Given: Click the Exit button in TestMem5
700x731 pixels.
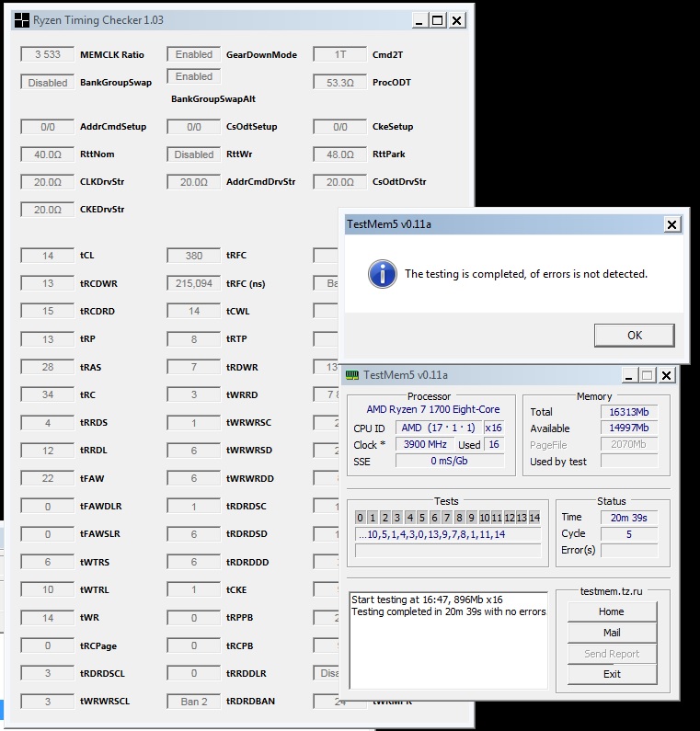Looking at the screenshot, I should click(x=612, y=674).
